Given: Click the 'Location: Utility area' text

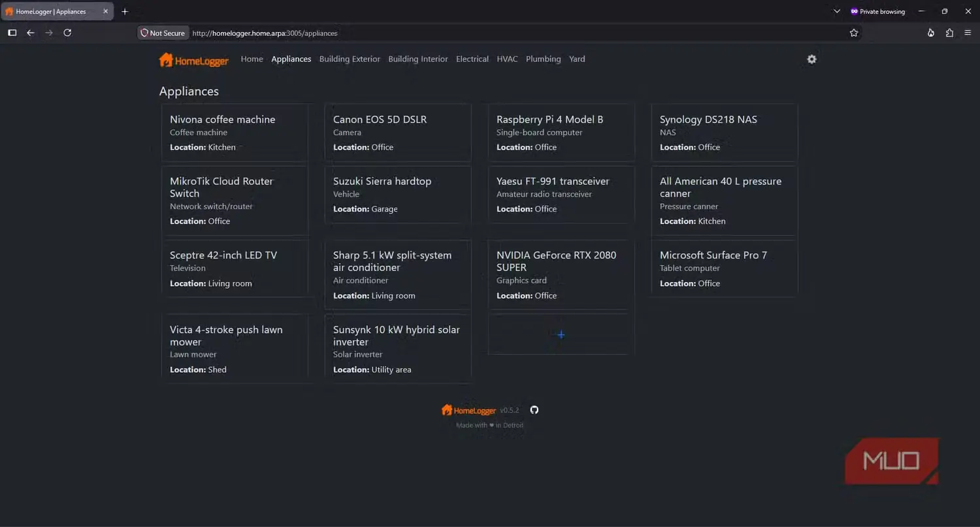Looking at the screenshot, I should pyautogui.click(x=372, y=370).
